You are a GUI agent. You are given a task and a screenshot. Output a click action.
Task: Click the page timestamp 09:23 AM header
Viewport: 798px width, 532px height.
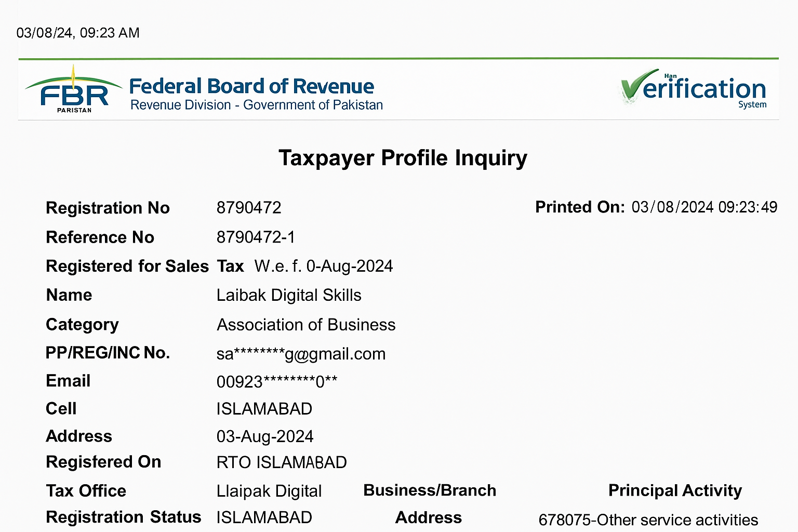tap(78, 33)
